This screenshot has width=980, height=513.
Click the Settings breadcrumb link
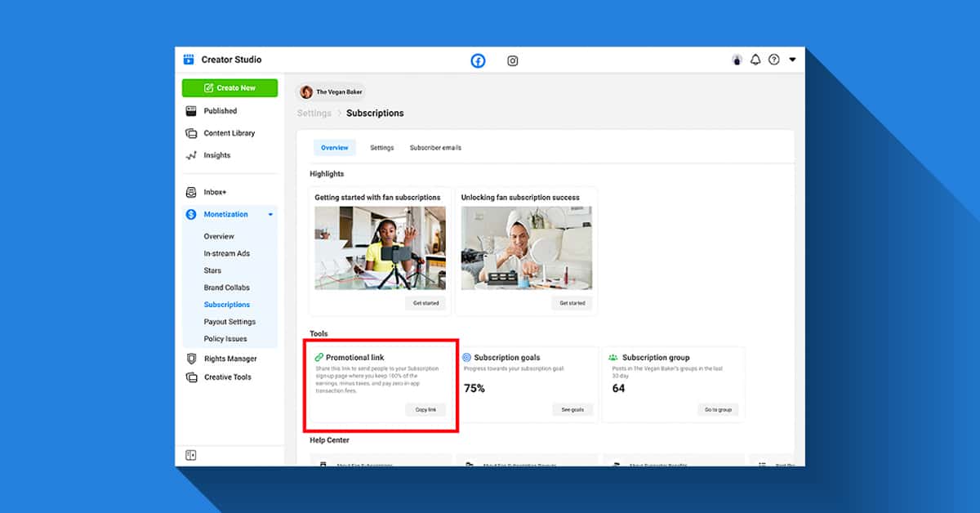tap(314, 114)
